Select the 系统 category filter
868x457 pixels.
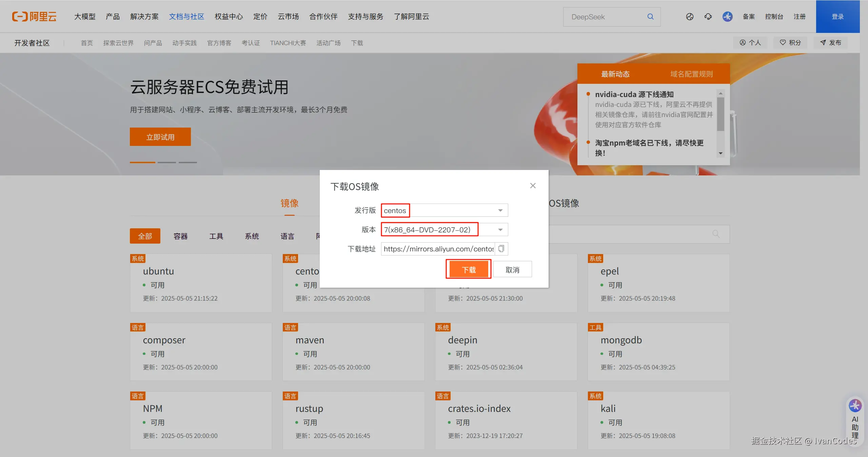coord(252,236)
